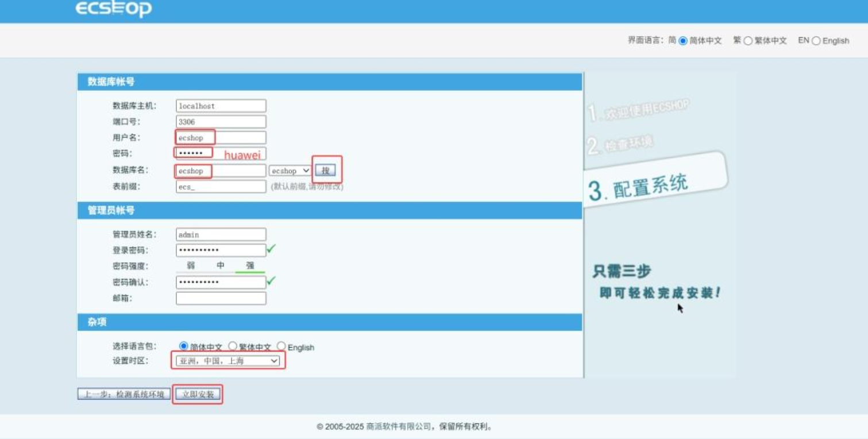Focus the 数据库名 text field

click(221, 170)
